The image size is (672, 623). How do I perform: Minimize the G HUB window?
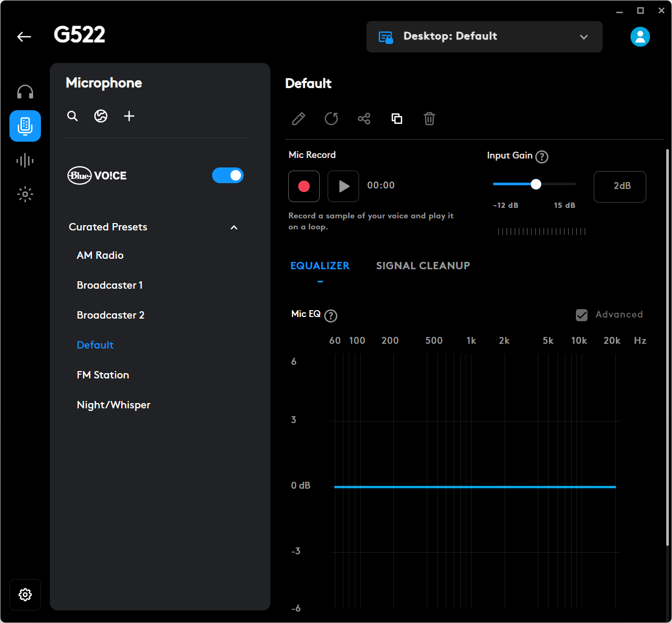[619, 11]
